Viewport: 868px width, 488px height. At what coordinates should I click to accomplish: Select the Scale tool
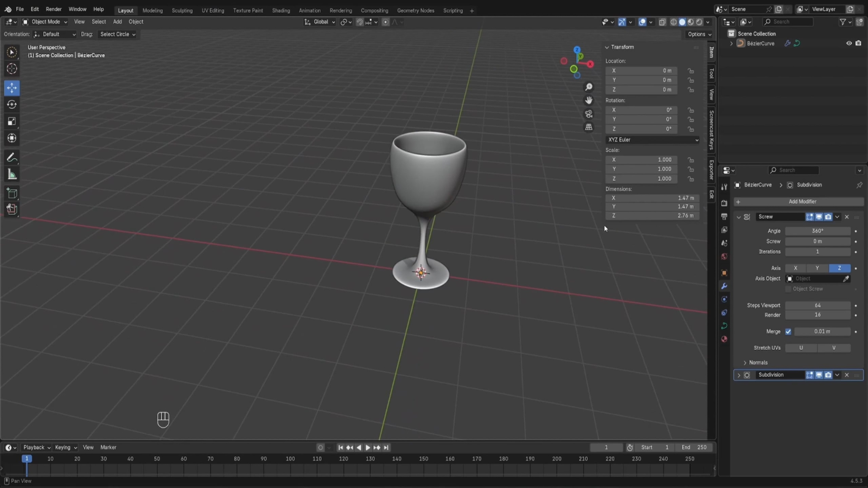click(x=12, y=121)
